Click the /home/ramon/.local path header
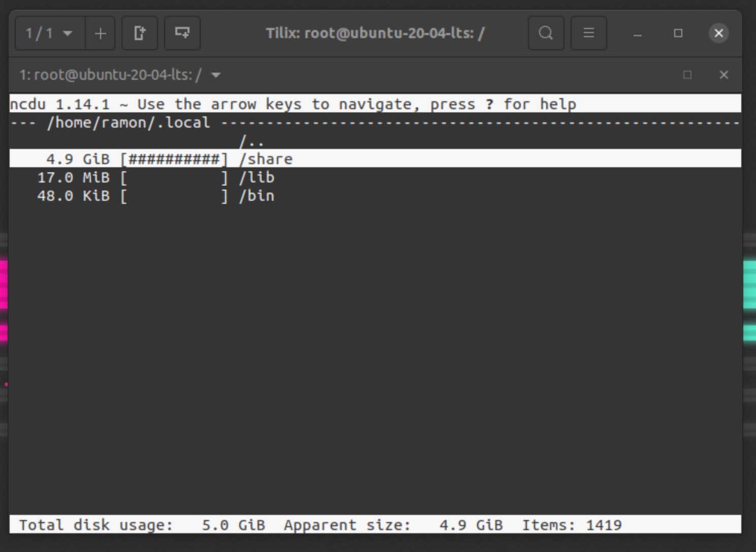The height and width of the screenshot is (552, 756). (x=128, y=122)
